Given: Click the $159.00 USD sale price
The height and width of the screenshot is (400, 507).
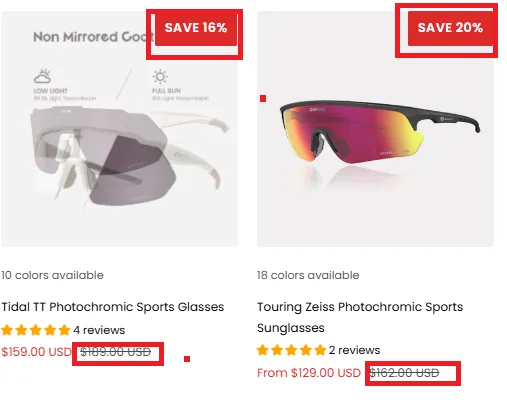Looking at the screenshot, I should 36,352.
